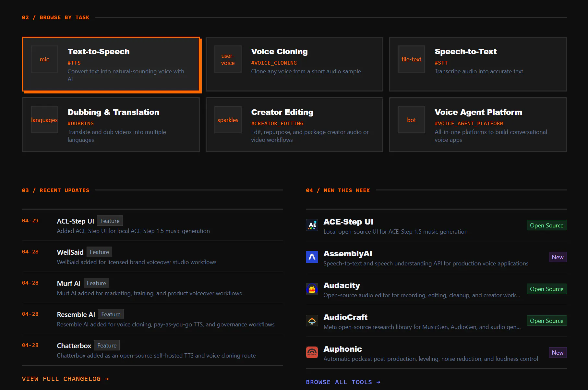The image size is (588, 390).
Task: Click the '04 / New This Week' heading
Action: coord(338,190)
